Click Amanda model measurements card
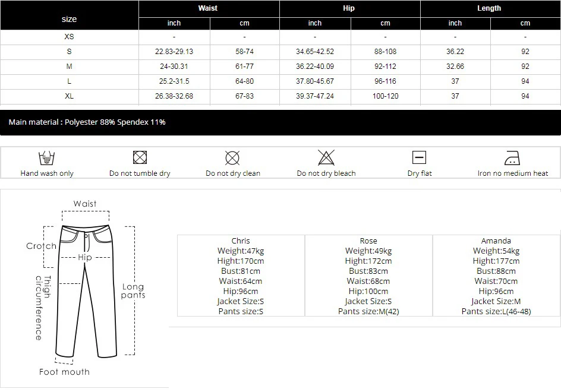 point(496,276)
